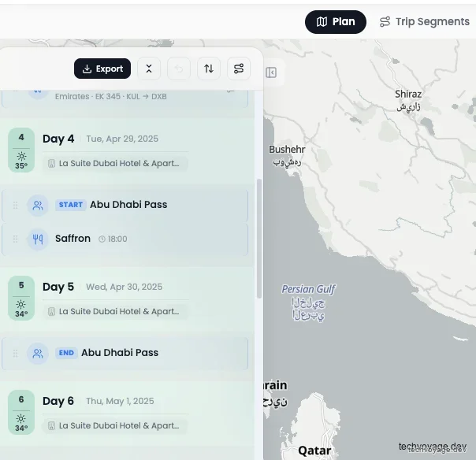Click the Thu, May 1, 2025 date
This screenshot has width=476, height=460.
coord(120,401)
